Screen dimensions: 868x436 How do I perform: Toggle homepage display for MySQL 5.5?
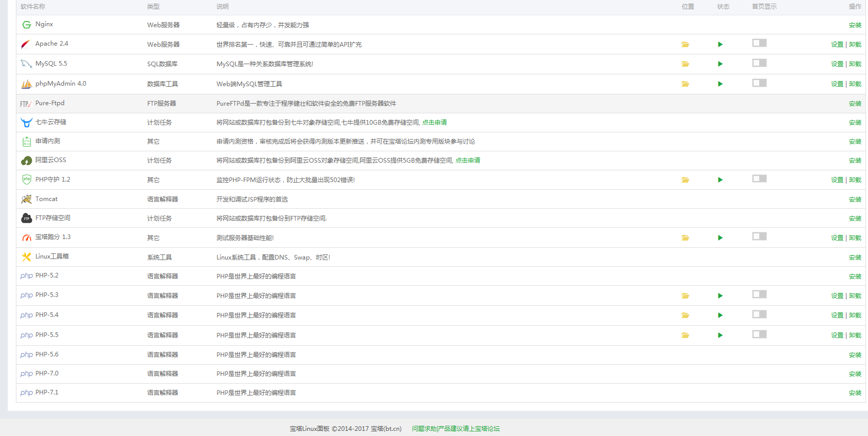(x=760, y=63)
